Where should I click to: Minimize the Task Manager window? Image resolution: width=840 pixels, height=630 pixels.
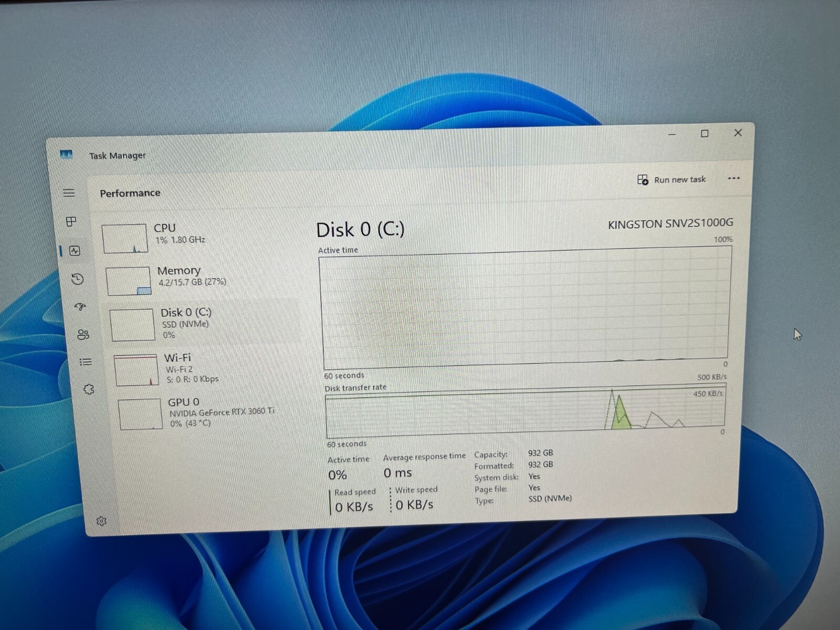click(672, 134)
